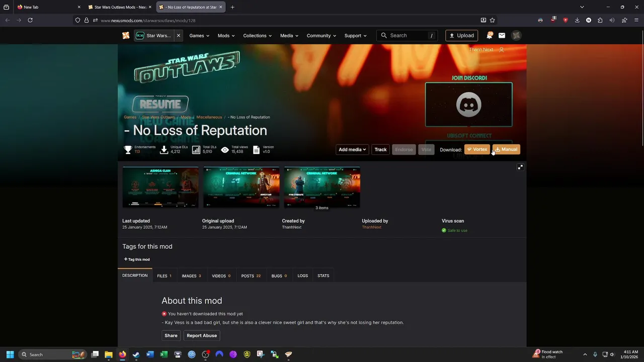The image size is (644, 362).
Task: Click the Manual download button
Action: tap(506, 149)
